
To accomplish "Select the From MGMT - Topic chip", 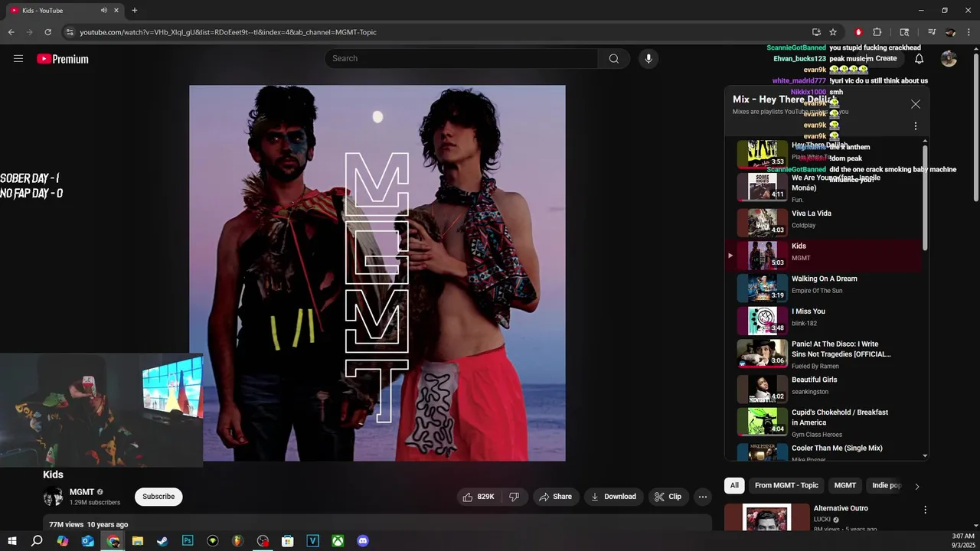I will [x=786, y=485].
